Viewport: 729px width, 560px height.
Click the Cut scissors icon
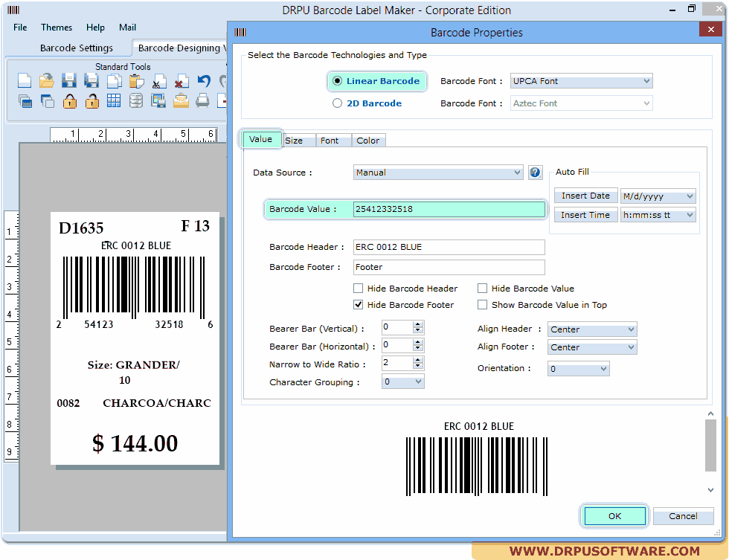pyautogui.click(x=159, y=81)
